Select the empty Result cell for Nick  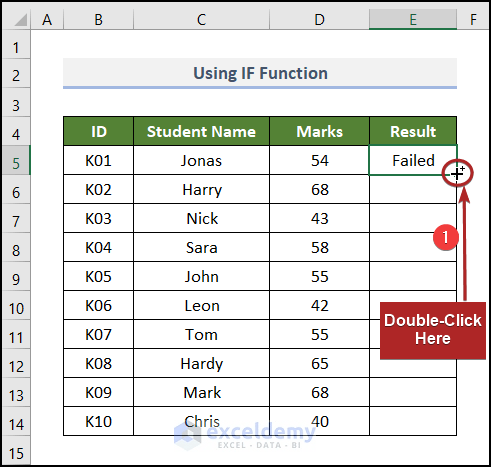(x=413, y=218)
